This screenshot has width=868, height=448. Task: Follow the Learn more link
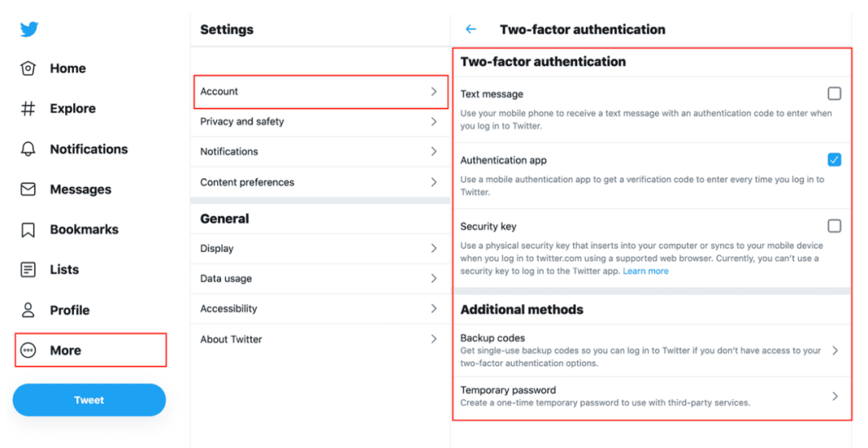point(645,271)
